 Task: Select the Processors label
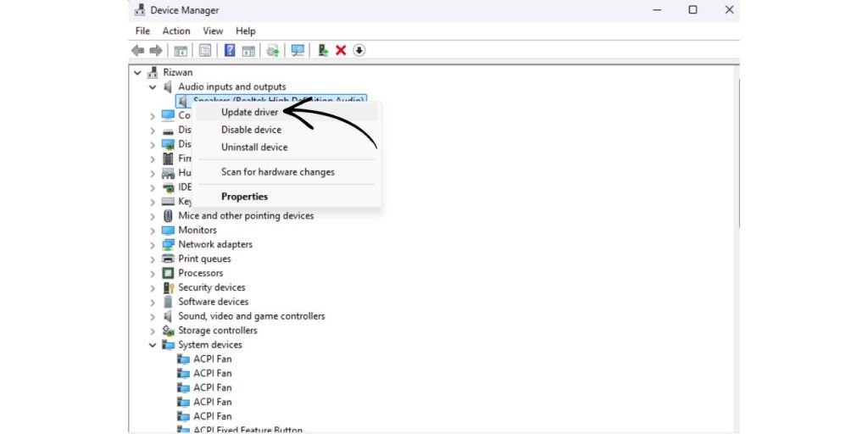point(200,273)
